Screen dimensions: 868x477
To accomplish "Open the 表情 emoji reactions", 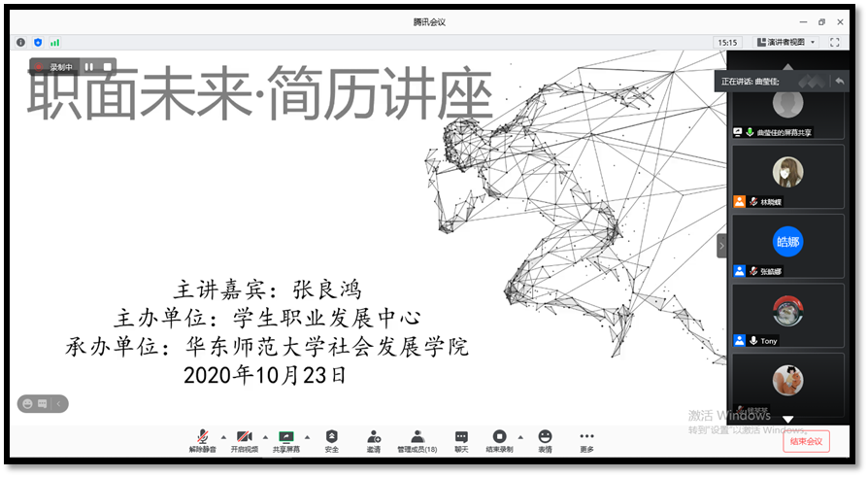I will [x=545, y=437].
